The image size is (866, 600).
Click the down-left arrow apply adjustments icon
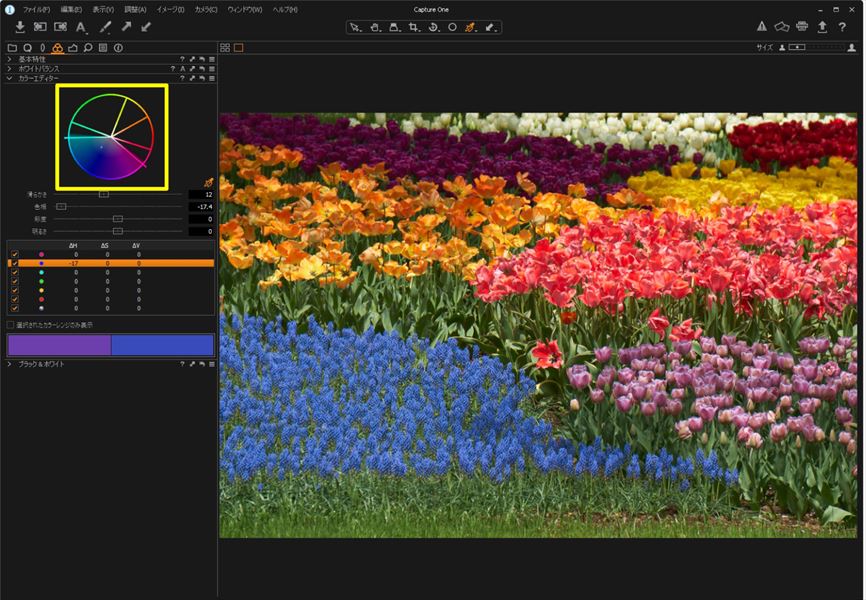pyautogui.click(x=146, y=27)
